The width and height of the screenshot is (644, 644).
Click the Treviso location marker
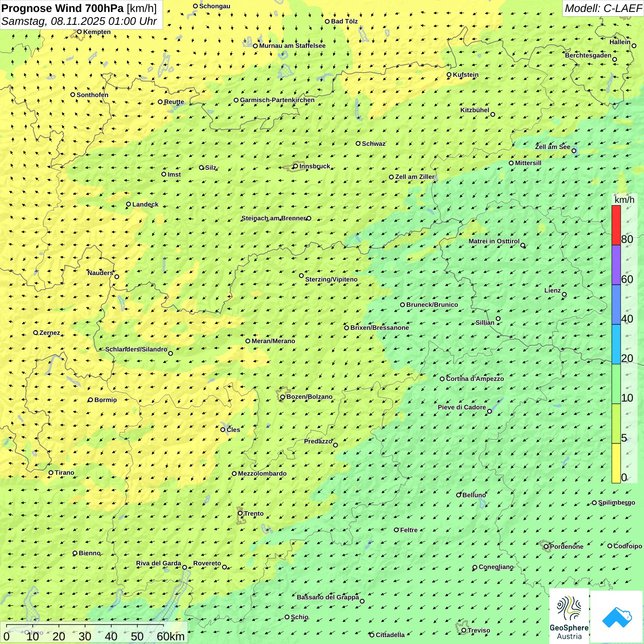[464, 630]
